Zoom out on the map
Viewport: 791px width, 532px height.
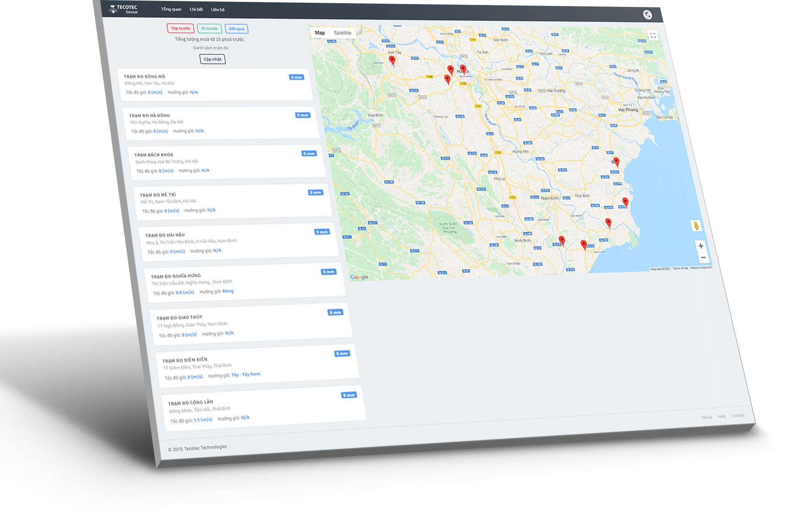(x=702, y=258)
